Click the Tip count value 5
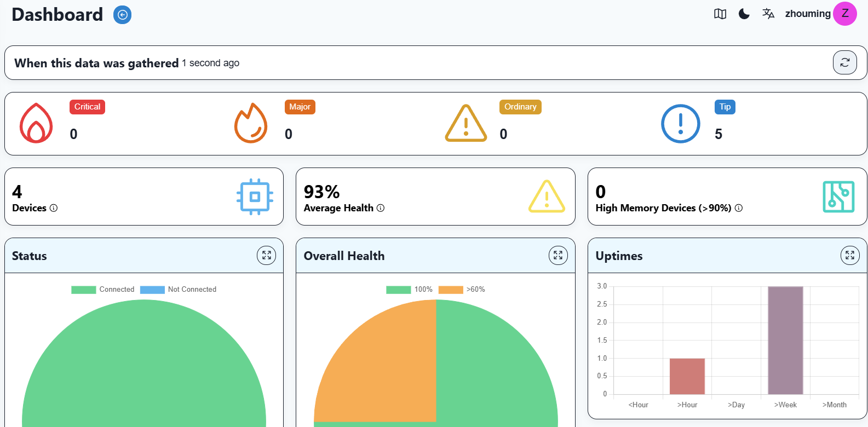The height and width of the screenshot is (427, 868). point(718,134)
